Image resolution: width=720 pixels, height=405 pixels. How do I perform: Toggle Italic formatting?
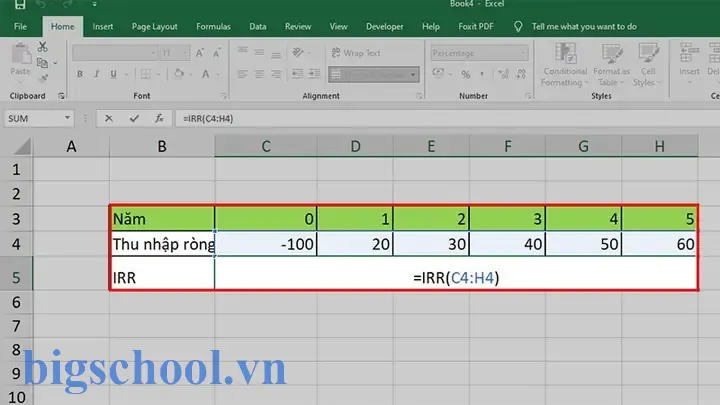(x=96, y=74)
